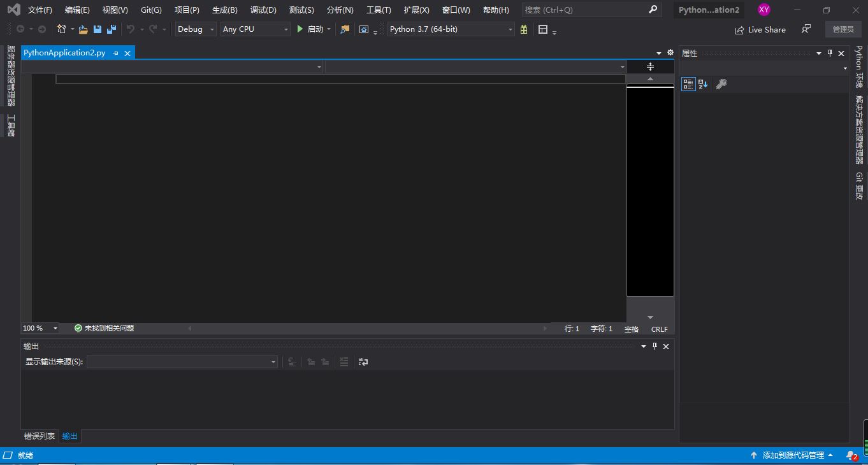The width and height of the screenshot is (868, 465).
Task: Open the Debug configuration dropdown
Action: tap(212, 29)
